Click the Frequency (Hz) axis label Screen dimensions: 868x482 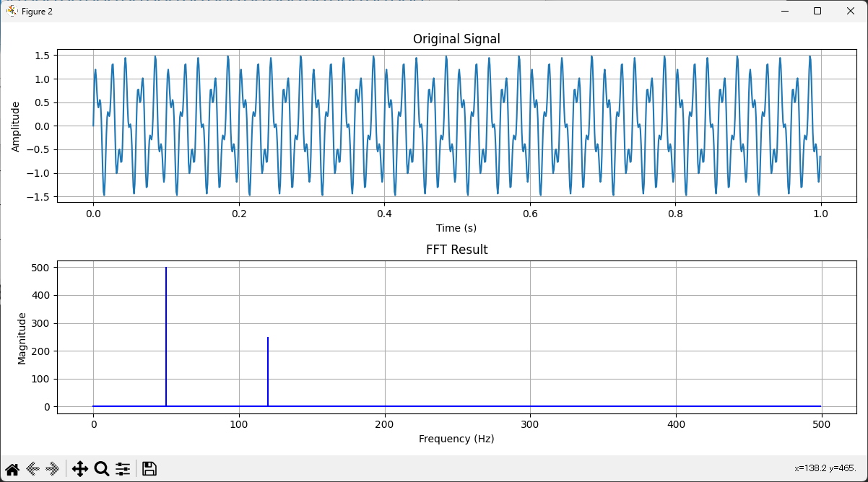point(456,438)
